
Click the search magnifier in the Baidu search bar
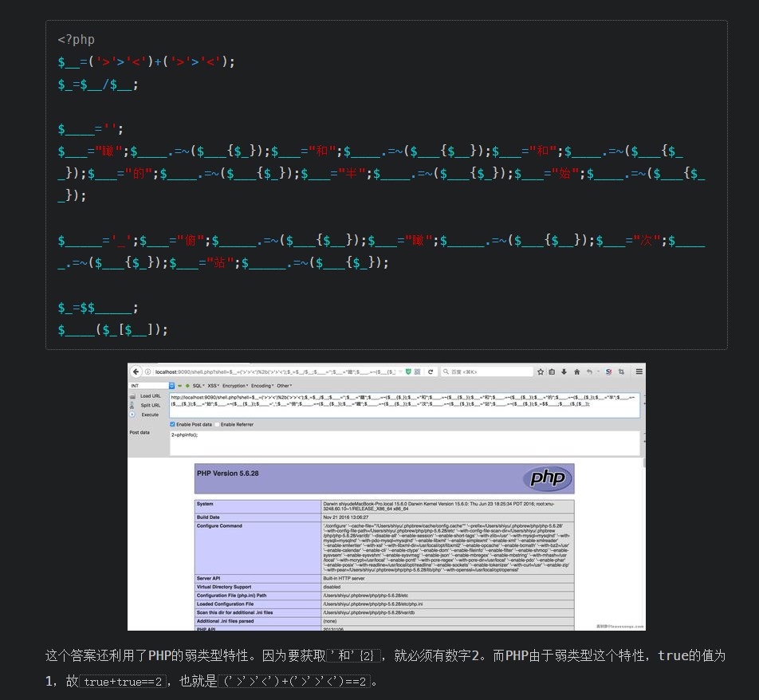[446, 372]
